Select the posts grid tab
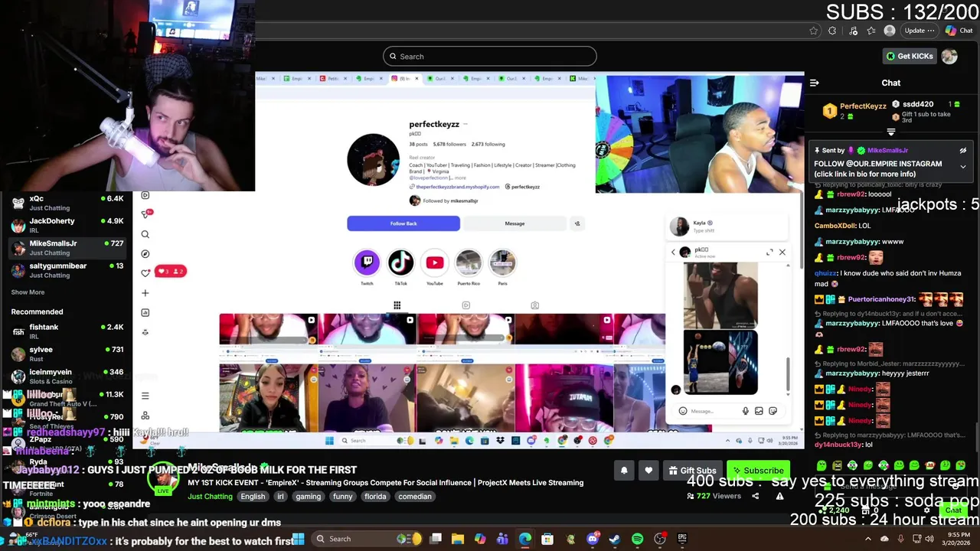980x551 pixels. pyautogui.click(x=397, y=305)
